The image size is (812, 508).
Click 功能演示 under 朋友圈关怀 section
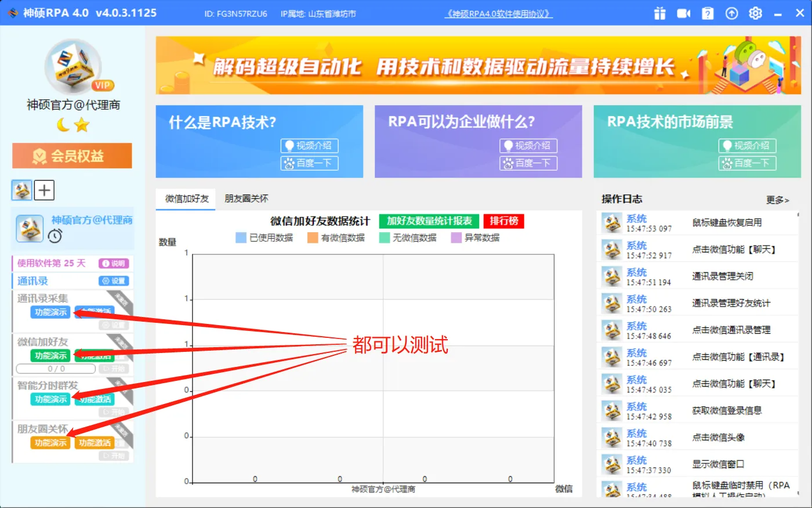coord(50,443)
